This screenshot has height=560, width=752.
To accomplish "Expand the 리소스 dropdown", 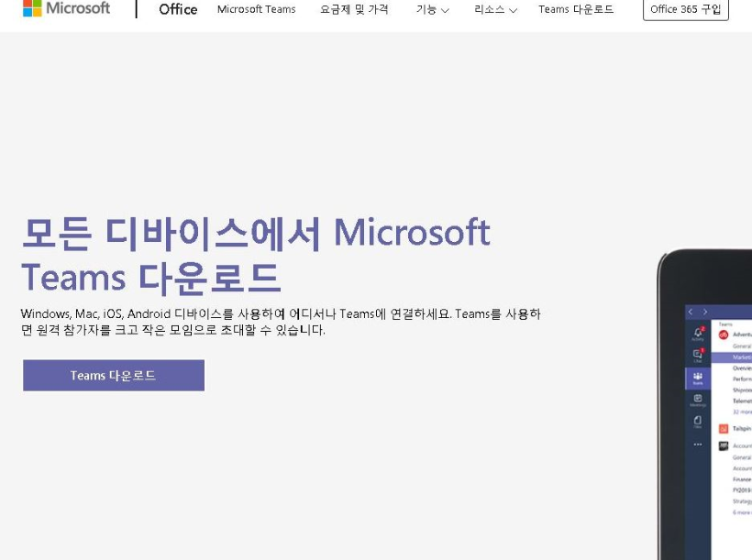I will [x=495, y=9].
